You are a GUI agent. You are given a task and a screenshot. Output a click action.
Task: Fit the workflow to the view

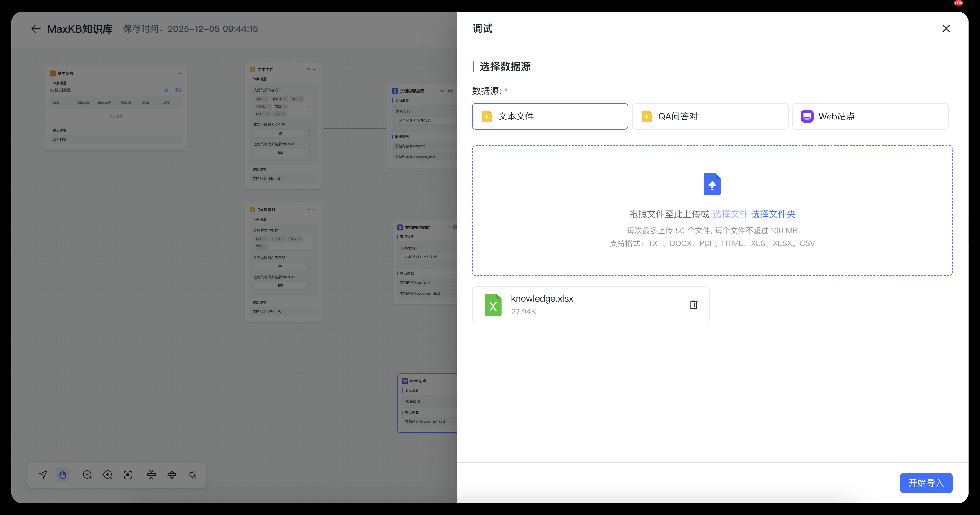tap(127, 475)
